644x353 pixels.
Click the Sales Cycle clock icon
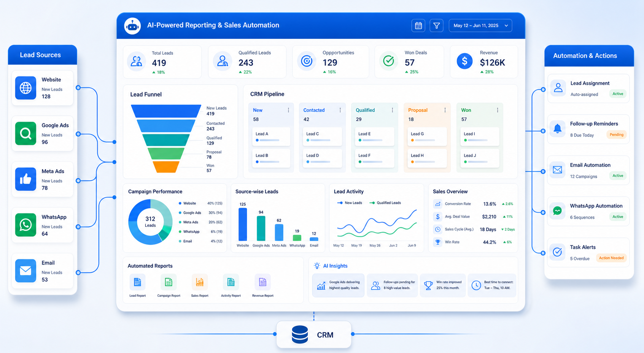(438, 230)
